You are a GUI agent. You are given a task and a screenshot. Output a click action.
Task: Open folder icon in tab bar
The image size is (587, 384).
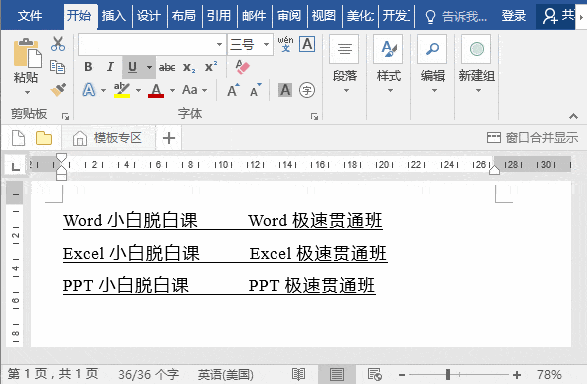44,138
